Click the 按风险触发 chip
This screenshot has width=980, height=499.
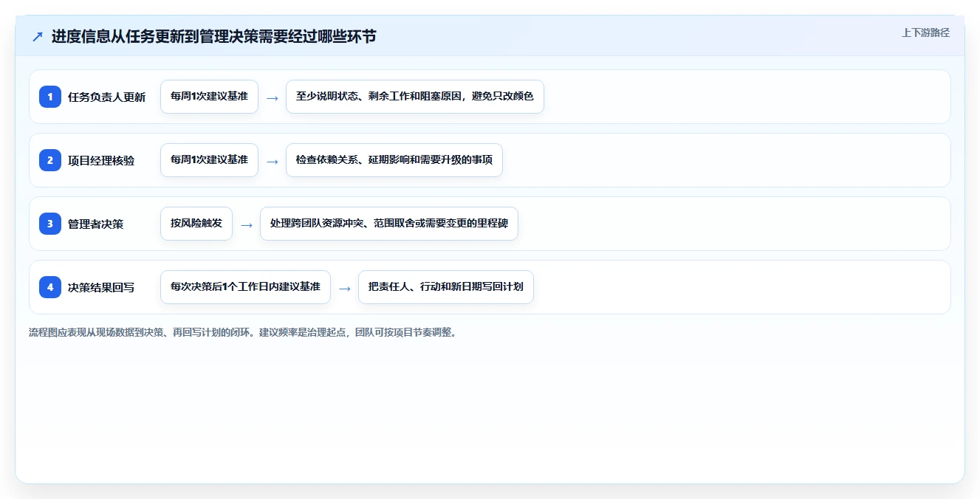click(x=196, y=224)
